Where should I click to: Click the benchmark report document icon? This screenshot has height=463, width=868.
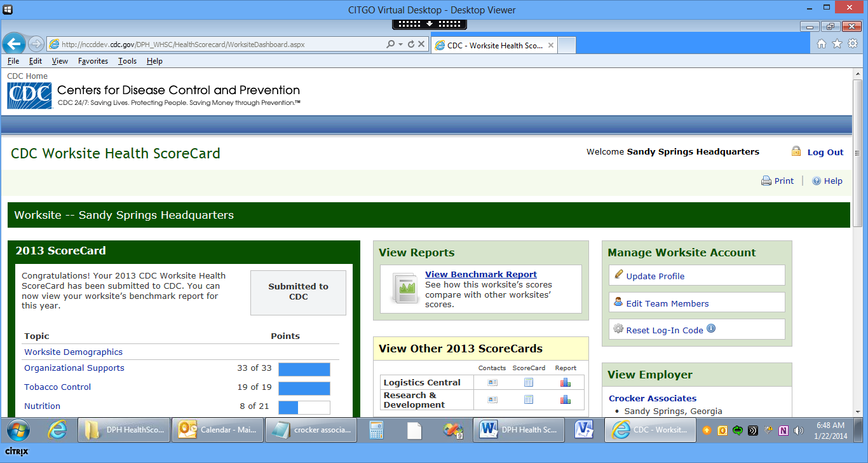tap(404, 289)
